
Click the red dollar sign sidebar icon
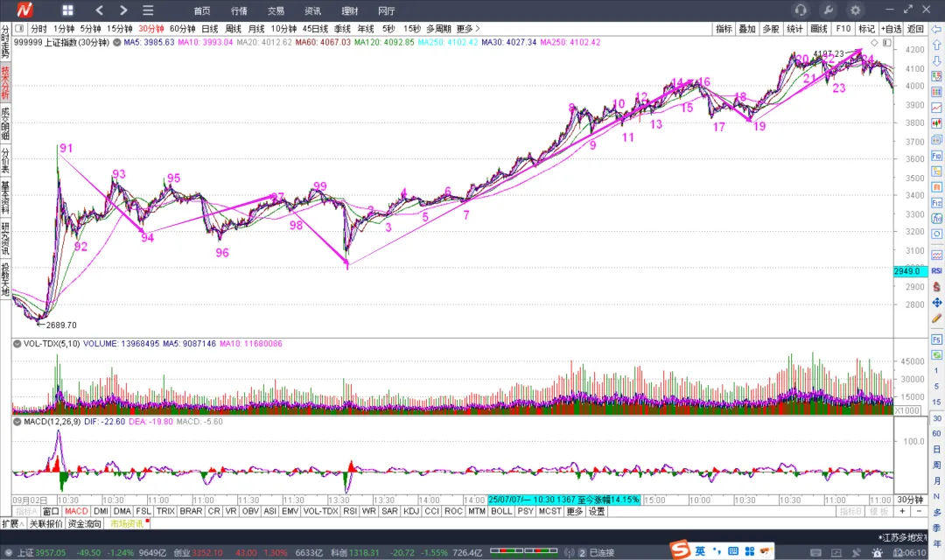point(936,287)
